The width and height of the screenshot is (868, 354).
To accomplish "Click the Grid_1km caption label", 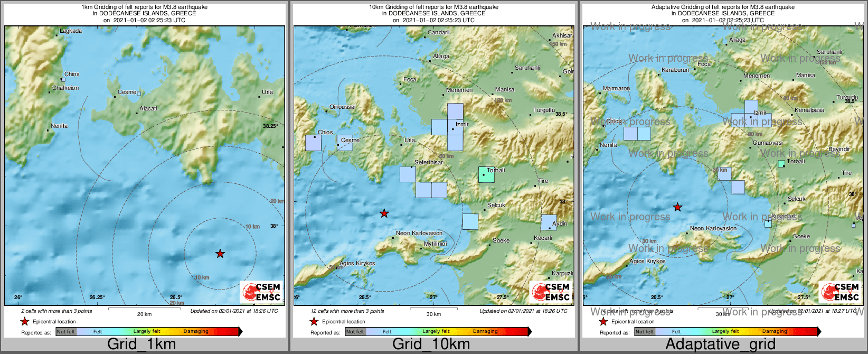I will [141, 344].
